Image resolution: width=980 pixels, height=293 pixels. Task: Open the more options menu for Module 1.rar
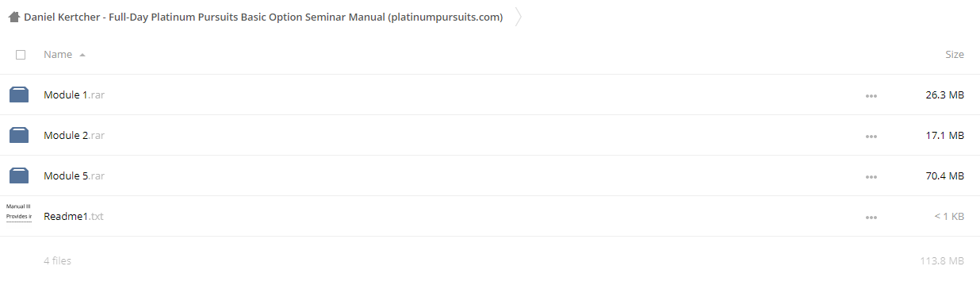[x=871, y=96]
